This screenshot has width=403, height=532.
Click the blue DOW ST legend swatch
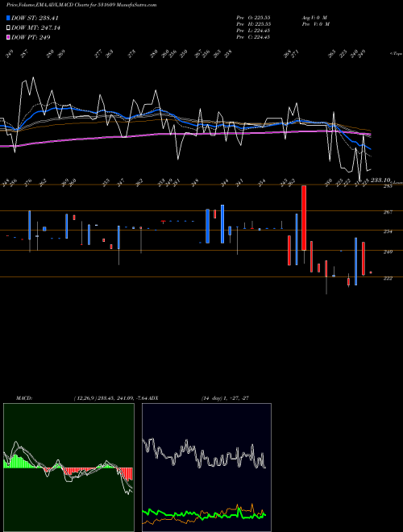point(8,18)
